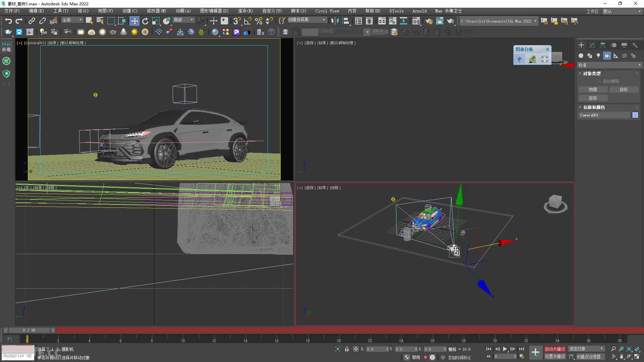644x362 pixels.
Task: Click the Align tool icon
Action: [x=346, y=21]
